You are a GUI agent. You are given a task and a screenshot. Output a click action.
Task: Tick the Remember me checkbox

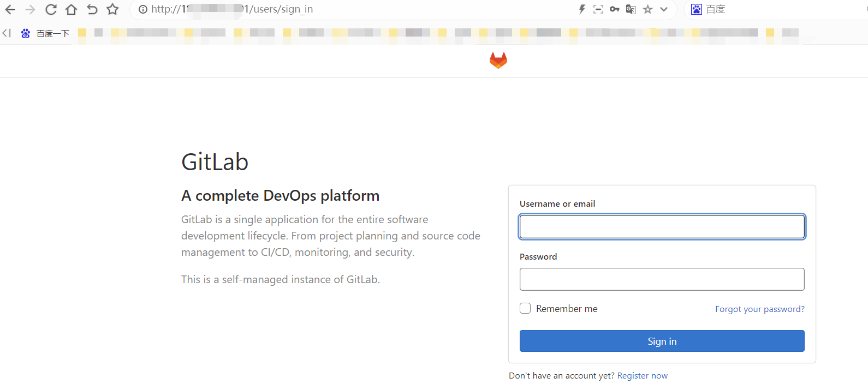[x=525, y=308]
